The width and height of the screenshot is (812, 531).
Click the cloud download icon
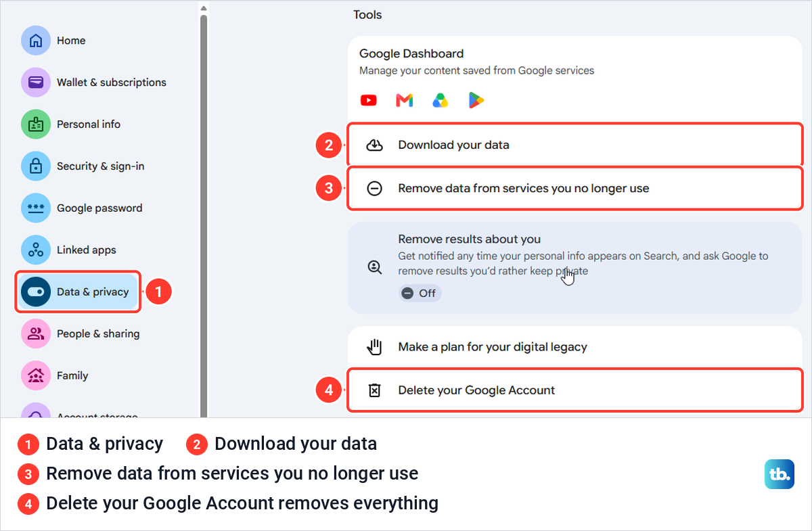click(x=374, y=145)
